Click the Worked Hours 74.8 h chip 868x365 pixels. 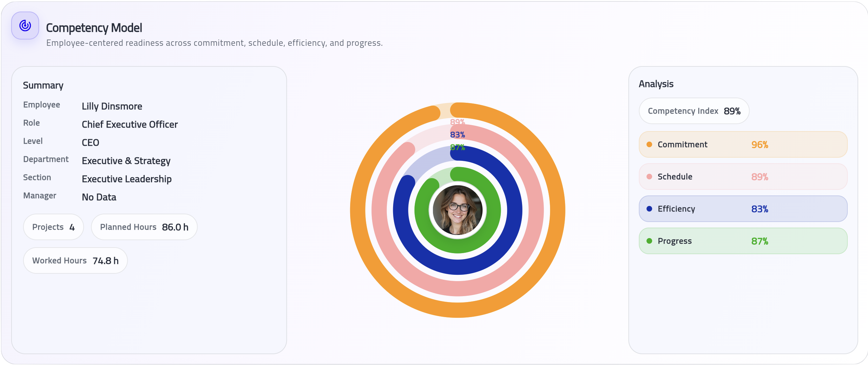[x=75, y=260]
